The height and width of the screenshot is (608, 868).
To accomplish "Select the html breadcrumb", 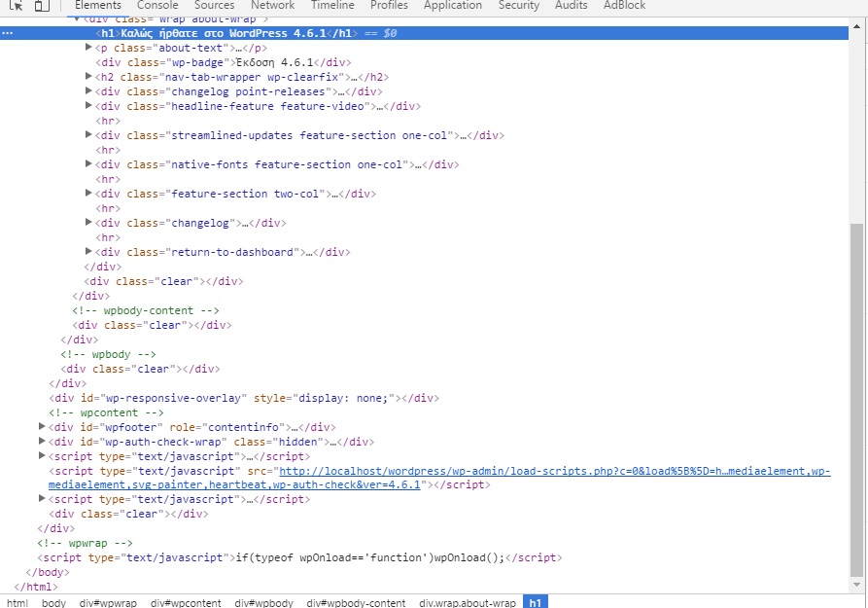I will click(17, 602).
